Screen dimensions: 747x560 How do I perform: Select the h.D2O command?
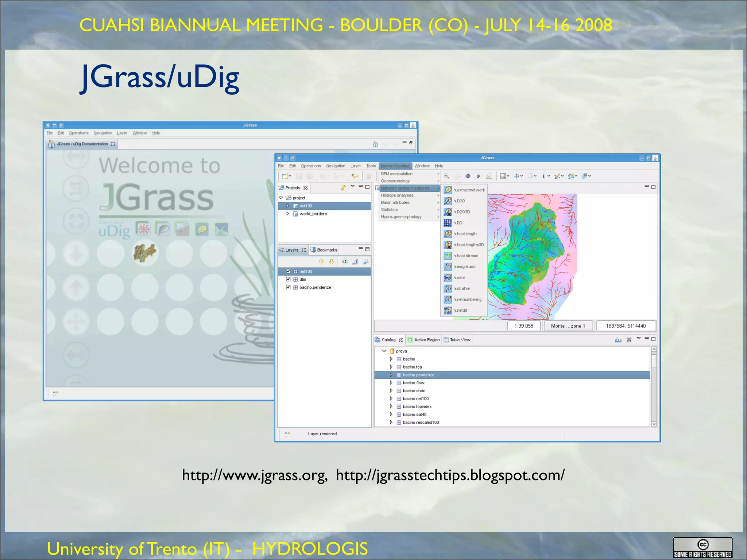(464, 201)
